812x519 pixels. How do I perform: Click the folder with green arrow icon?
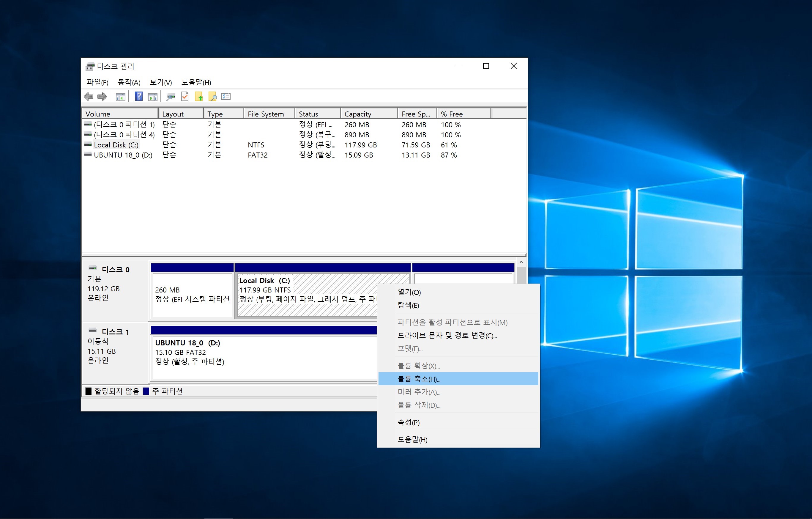198,97
